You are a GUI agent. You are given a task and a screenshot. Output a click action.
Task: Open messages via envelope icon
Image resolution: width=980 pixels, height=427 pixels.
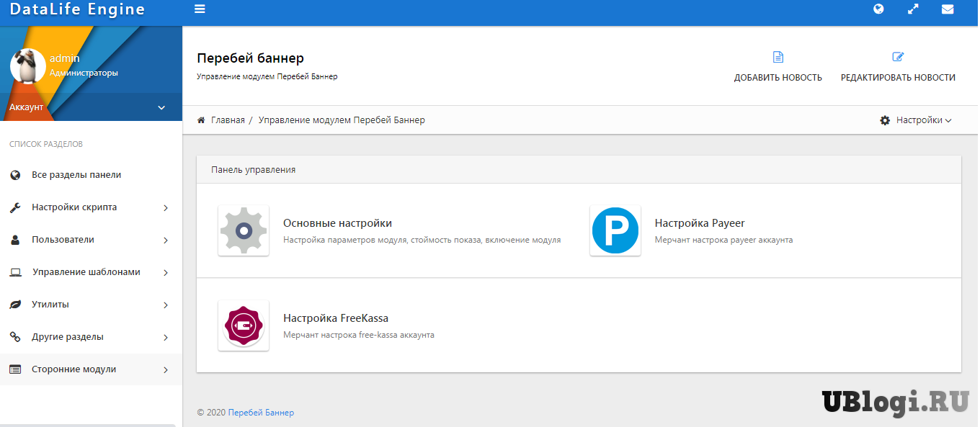(x=948, y=9)
